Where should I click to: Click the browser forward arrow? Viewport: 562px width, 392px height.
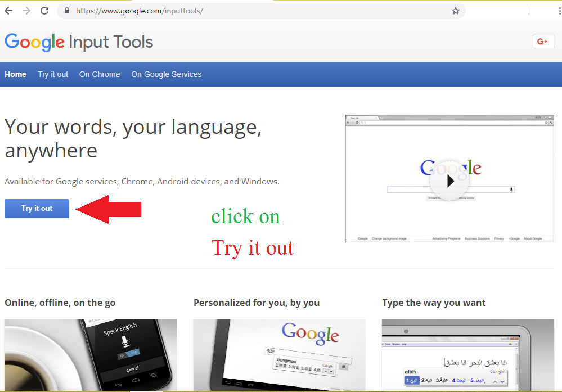26,11
